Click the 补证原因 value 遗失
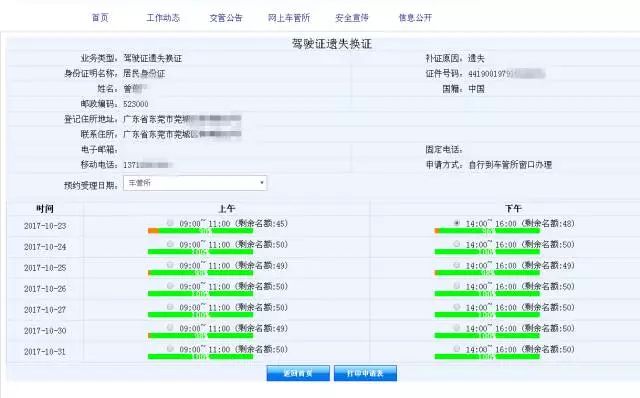Image resolution: width=640 pixels, height=398 pixels. click(x=476, y=58)
